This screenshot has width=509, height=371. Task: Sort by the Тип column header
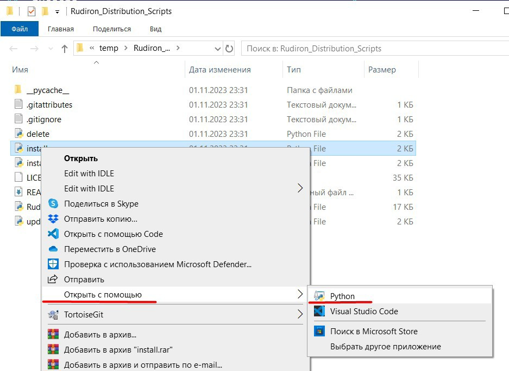pyautogui.click(x=294, y=70)
